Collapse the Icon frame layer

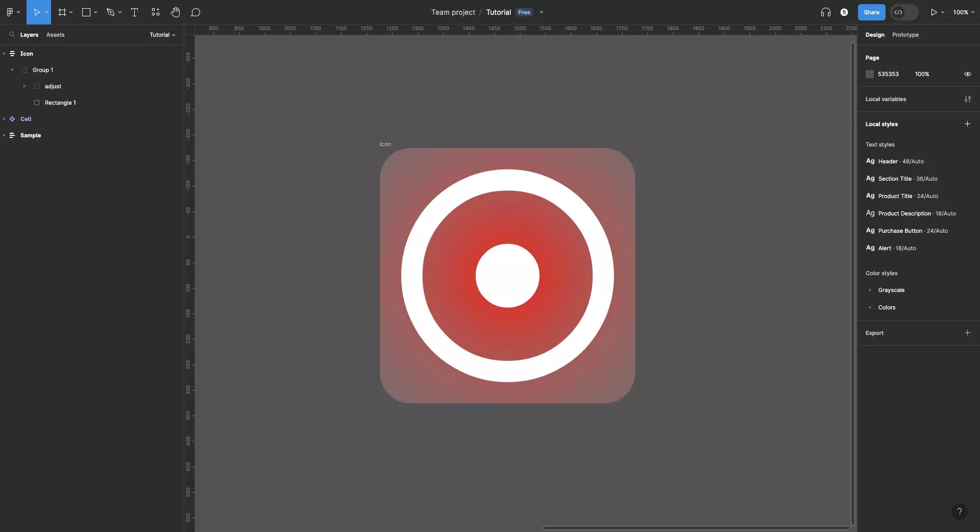[4, 54]
